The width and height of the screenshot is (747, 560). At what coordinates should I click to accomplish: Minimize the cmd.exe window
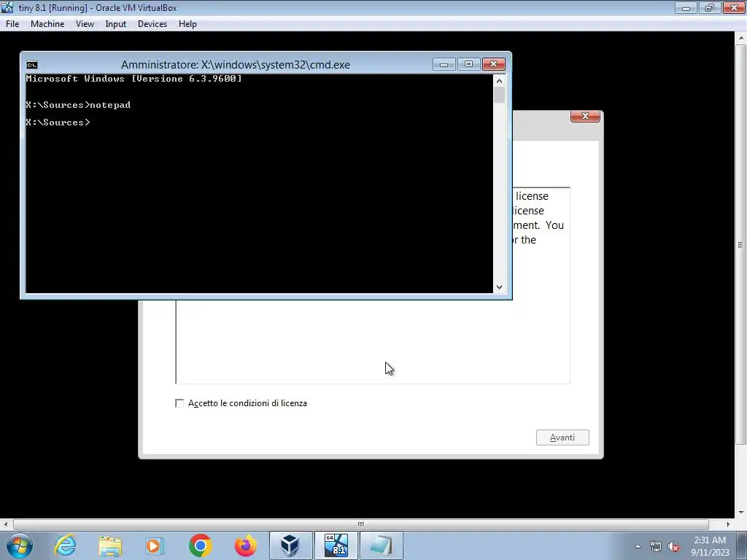click(x=444, y=64)
